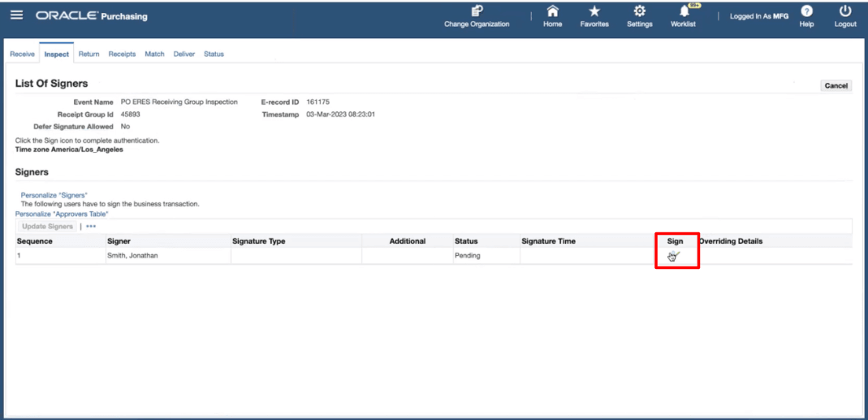The width and height of the screenshot is (868, 420).
Task: Open Settings gear icon
Action: click(x=639, y=11)
